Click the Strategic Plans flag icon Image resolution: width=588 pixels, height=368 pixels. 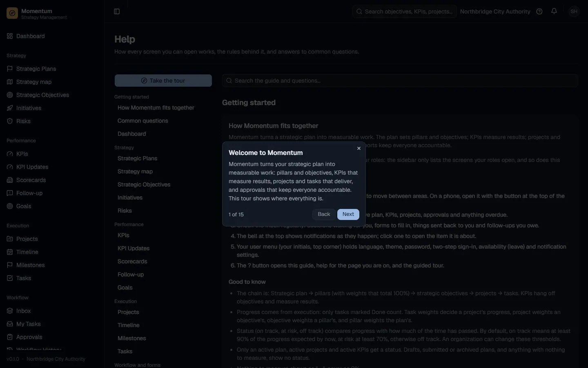[x=10, y=69]
